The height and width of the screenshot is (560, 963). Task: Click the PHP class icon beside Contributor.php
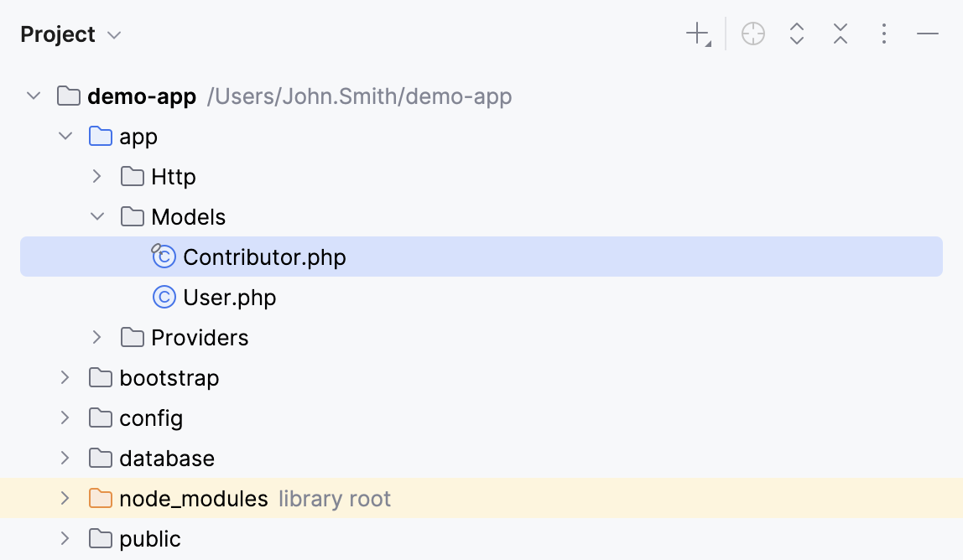pyautogui.click(x=164, y=257)
